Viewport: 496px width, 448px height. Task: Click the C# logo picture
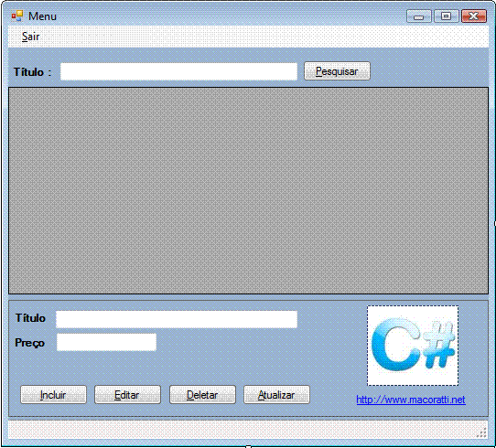tap(413, 346)
